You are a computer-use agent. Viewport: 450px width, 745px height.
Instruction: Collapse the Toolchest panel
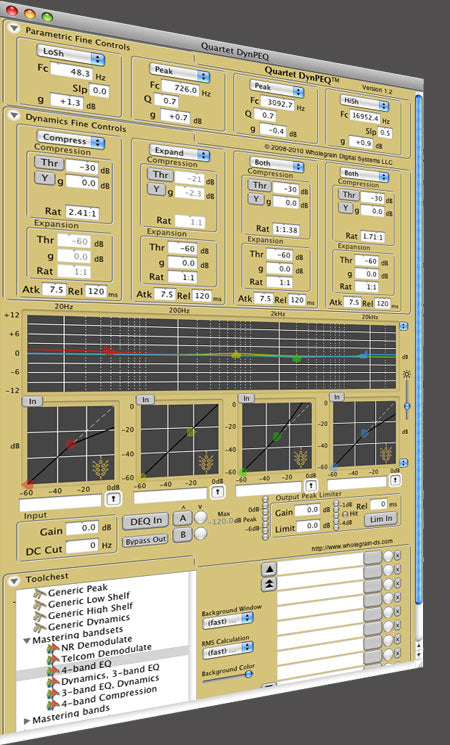click(14, 580)
